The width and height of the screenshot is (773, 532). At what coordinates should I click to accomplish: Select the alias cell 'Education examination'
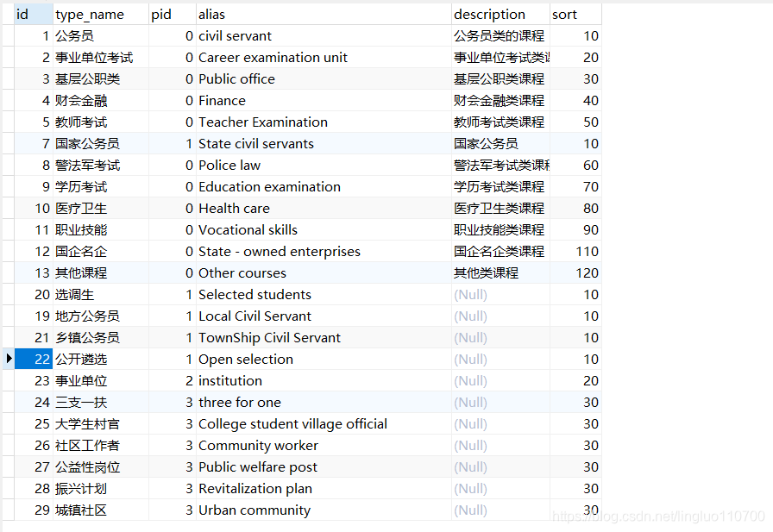coord(324,187)
